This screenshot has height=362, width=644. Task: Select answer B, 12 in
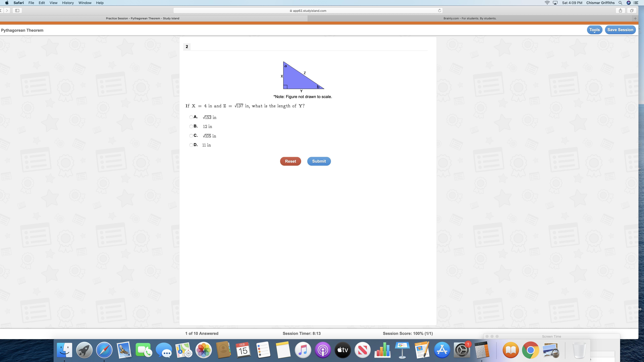coord(191,126)
